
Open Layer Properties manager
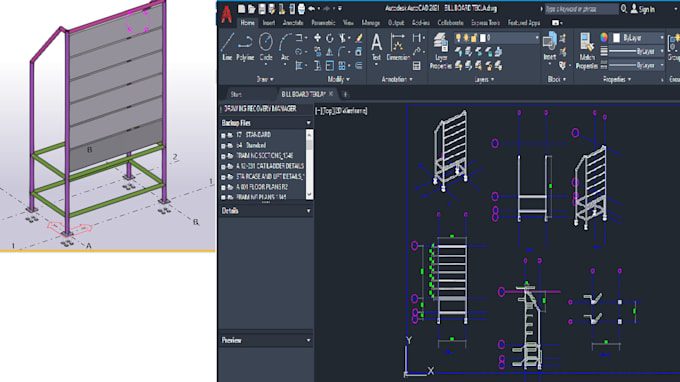441,51
